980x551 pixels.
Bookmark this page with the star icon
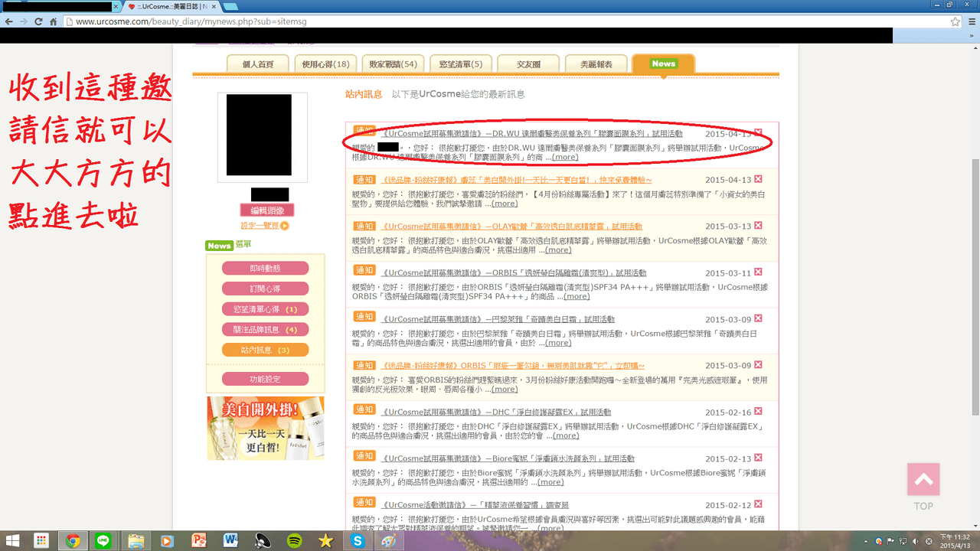click(x=955, y=21)
